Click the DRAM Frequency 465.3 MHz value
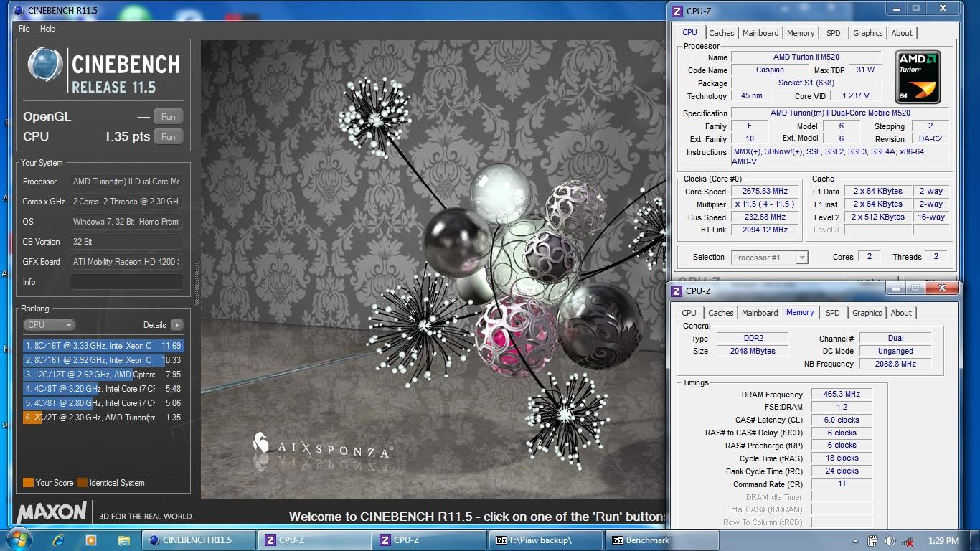980x551 pixels. [842, 395]
